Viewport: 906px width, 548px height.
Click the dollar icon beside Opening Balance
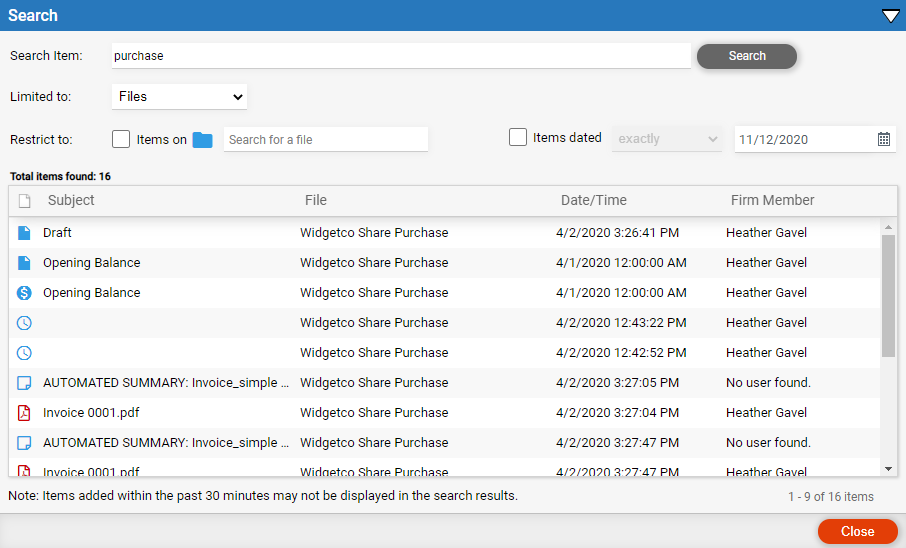(x=24, y=293)
